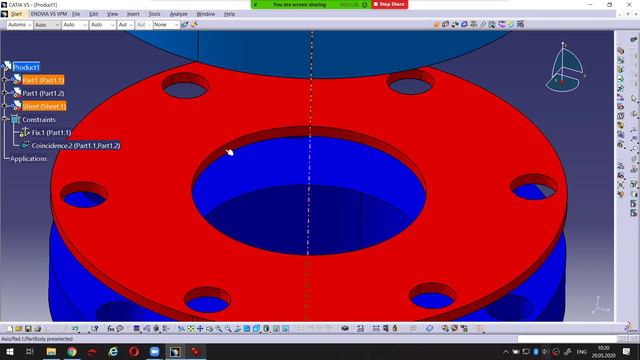Image resolution: width=640 pixels, height=360 pixels.
Task: Select Sheet (Sheet.1) in the tree
Action: pyautogui.click(x=44, y=106)
